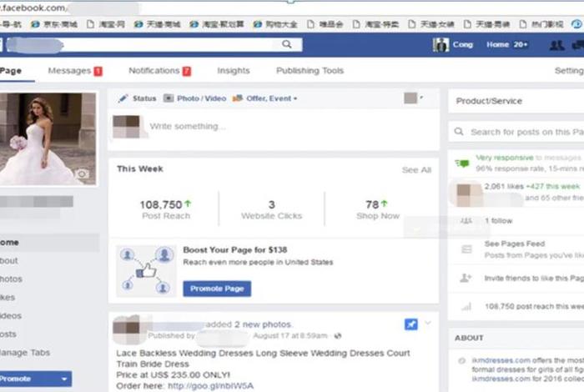Viewport: 584px width, 392px height.
Task: Click Invite friends to like this Page
Action: point(534,278)
